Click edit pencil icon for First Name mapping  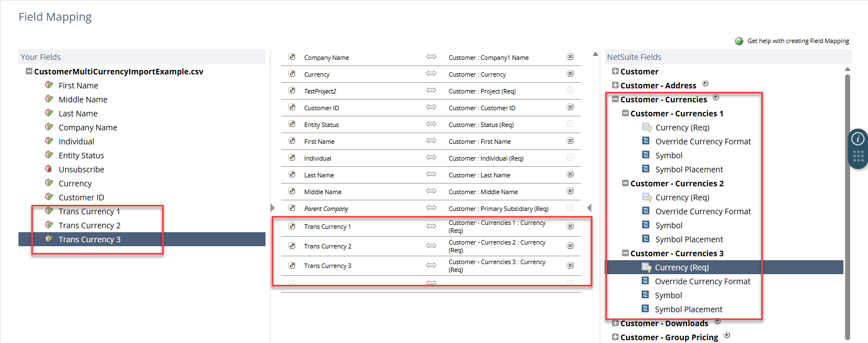tap(292, 141)
